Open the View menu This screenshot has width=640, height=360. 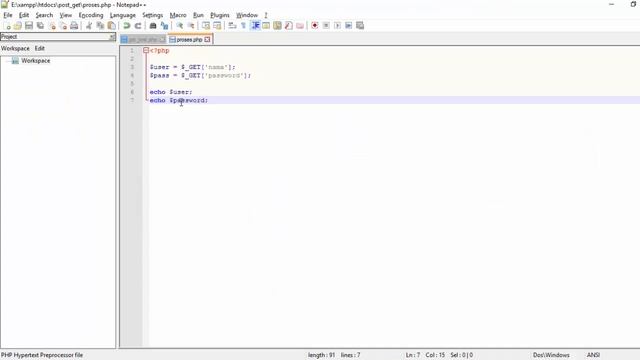[x=66, y=15]
